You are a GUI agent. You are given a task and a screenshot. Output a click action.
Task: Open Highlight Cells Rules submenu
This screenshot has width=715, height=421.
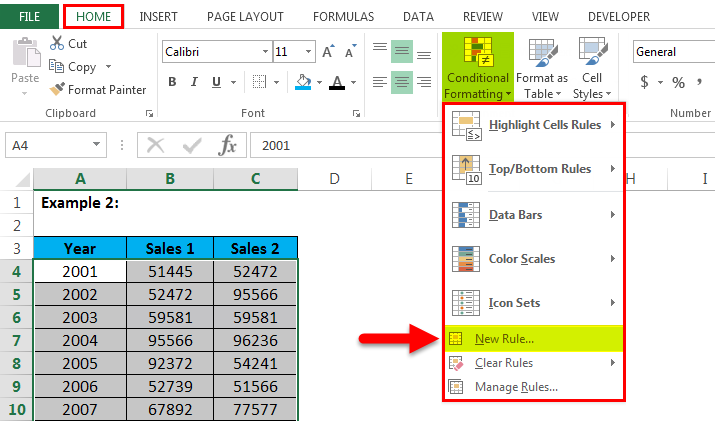(x=534, y=125)
